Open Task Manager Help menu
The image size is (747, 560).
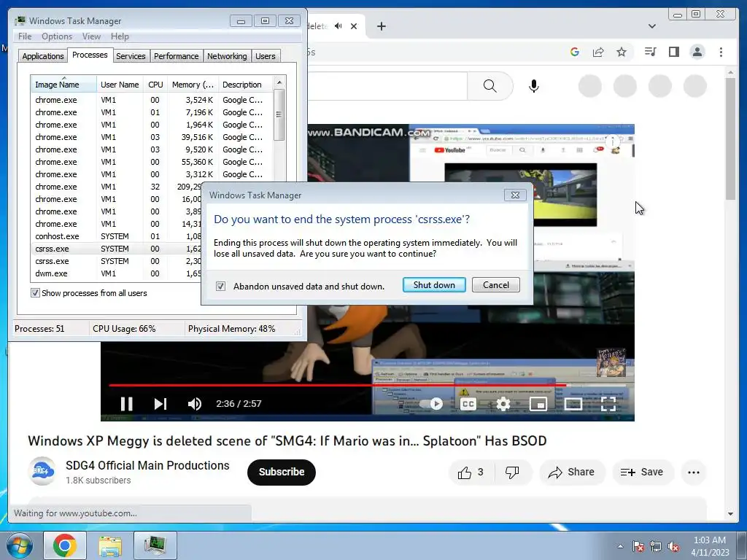click(x=120, y=36)
